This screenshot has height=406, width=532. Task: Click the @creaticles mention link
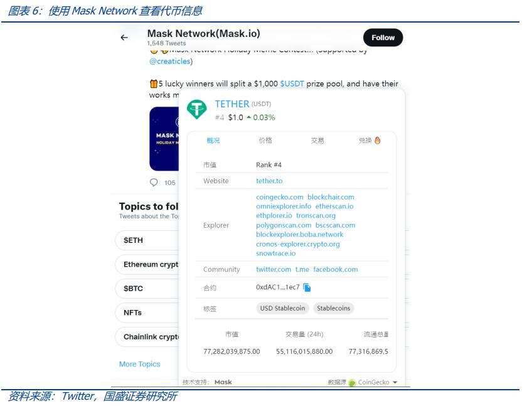[x=170, y=61]
